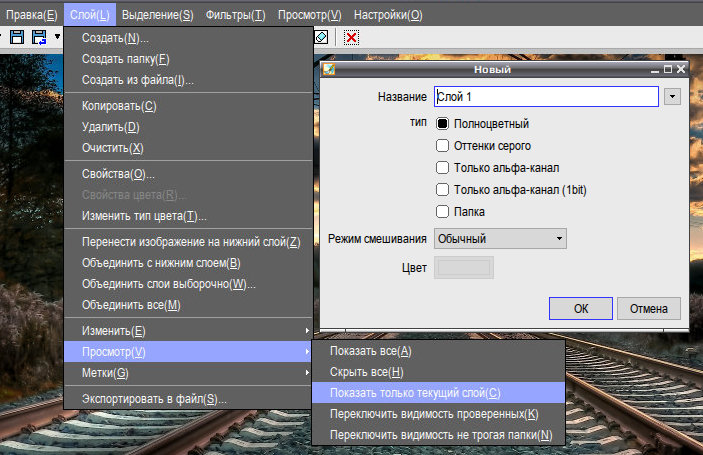Choose Удалить(D) layer
Image resolution: width=703 pixels, height=455 pixels.
188,127
